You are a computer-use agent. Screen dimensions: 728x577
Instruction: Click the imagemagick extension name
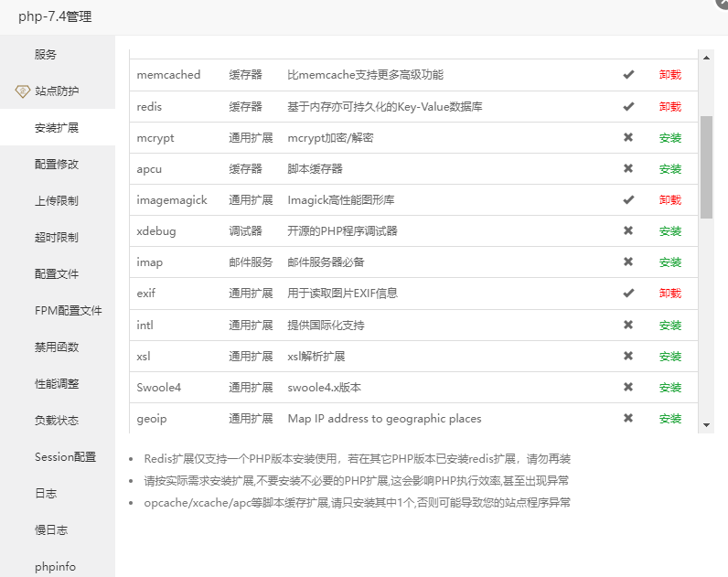[x=172, y=200]
